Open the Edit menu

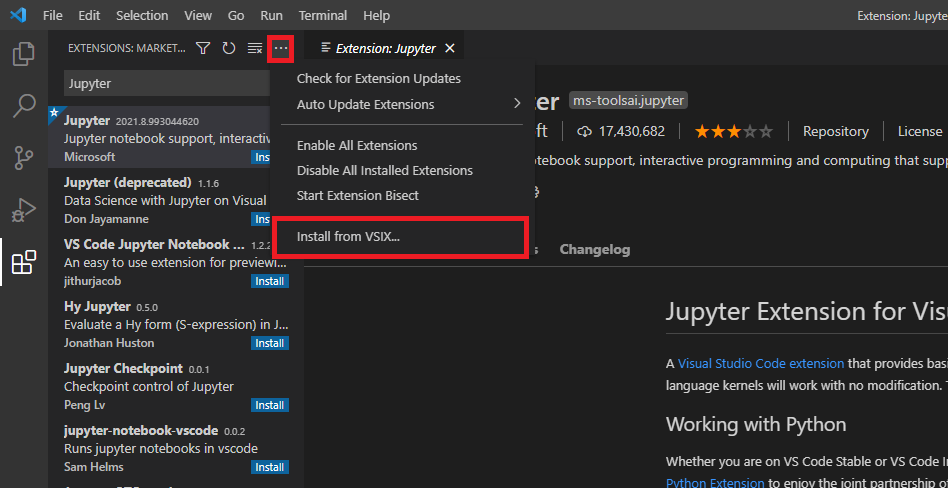click(x=89, y=15)
